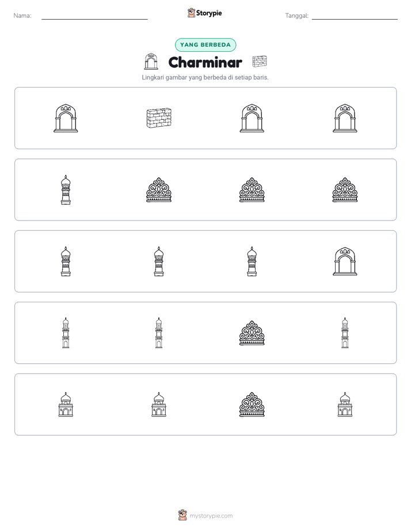Click the arch icon left of Charminar title
The image size is (411, 532).
pyautogui.click(x=151, y=62)
